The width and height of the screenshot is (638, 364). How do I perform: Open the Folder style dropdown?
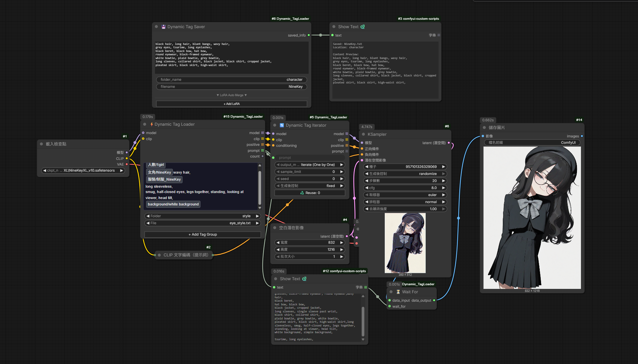pyautogui.click(x=203, y=216)
